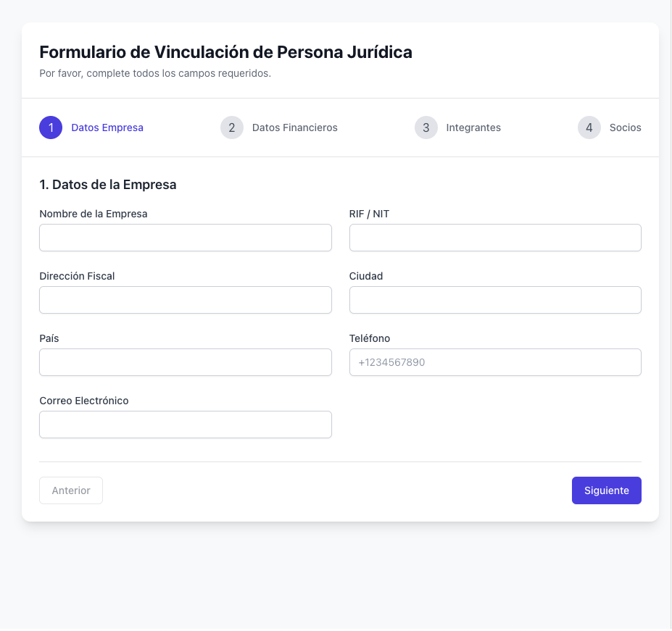672x631 pixels.
Task: Click the step 2 numbered circle
Action: (231, 128)
